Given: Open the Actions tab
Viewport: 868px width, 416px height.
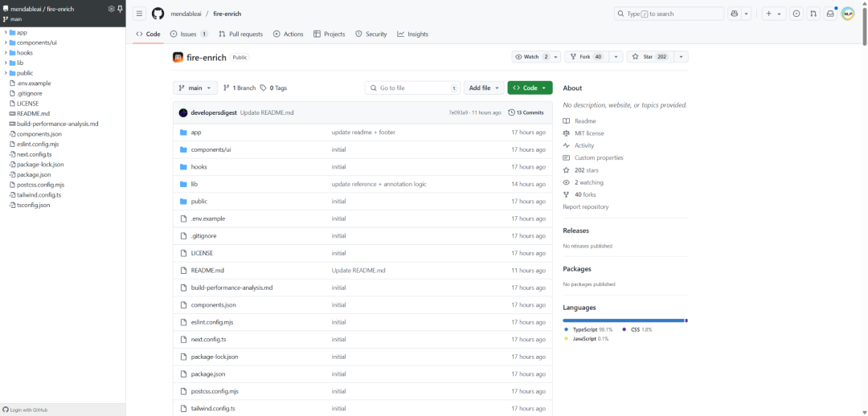Looking at the screenshot, I should click(x=289, y=35).
